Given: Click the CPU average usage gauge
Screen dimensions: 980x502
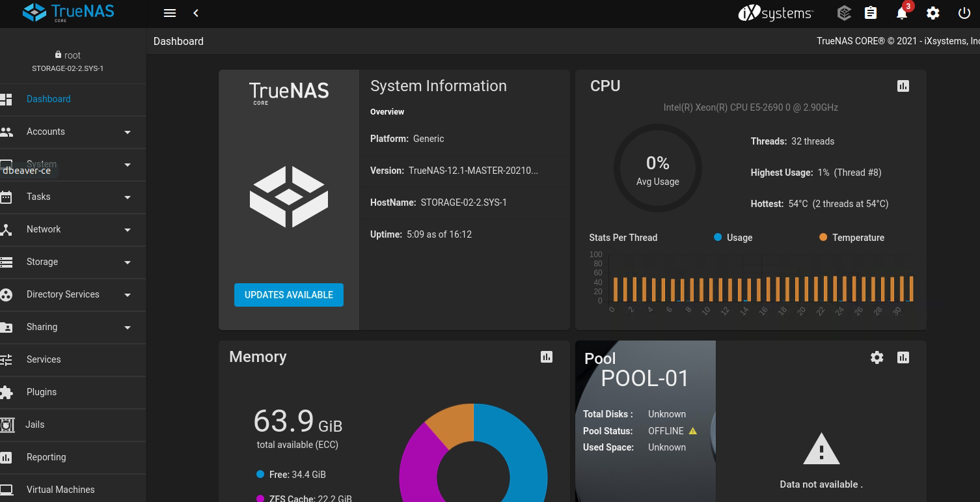Looking at the screenshot, I should [658, 168].
